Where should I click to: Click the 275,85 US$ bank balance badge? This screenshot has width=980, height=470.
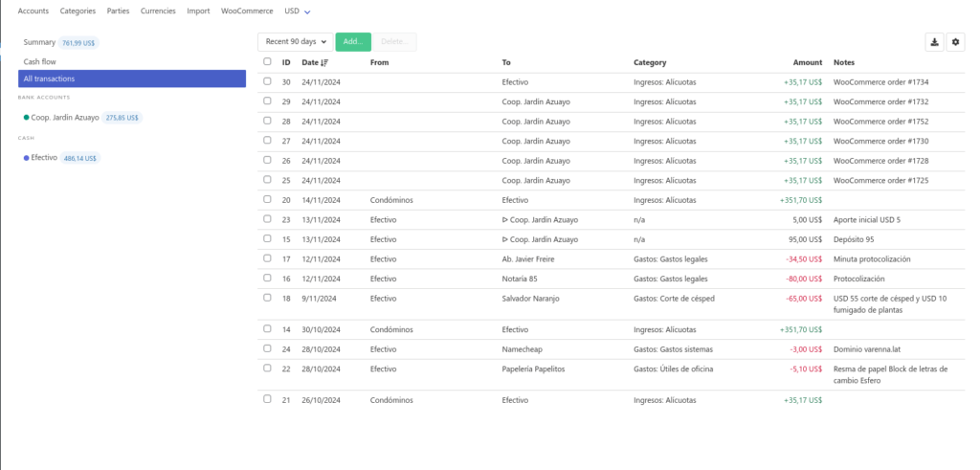pos(122,118)
